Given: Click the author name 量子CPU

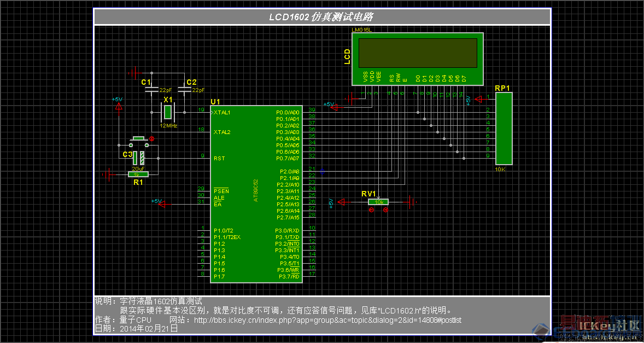Looking at the screenshot, I should click(x=136, y=319).
